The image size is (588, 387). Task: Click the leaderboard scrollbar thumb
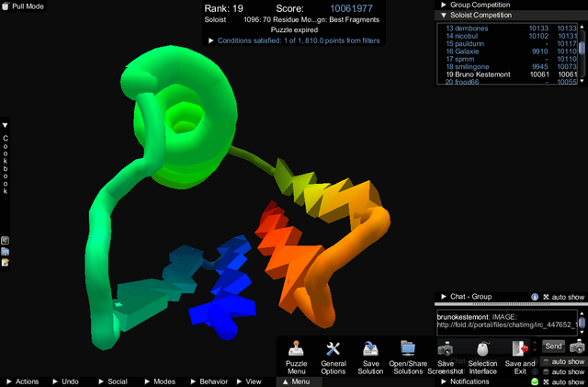coord(582,48)
